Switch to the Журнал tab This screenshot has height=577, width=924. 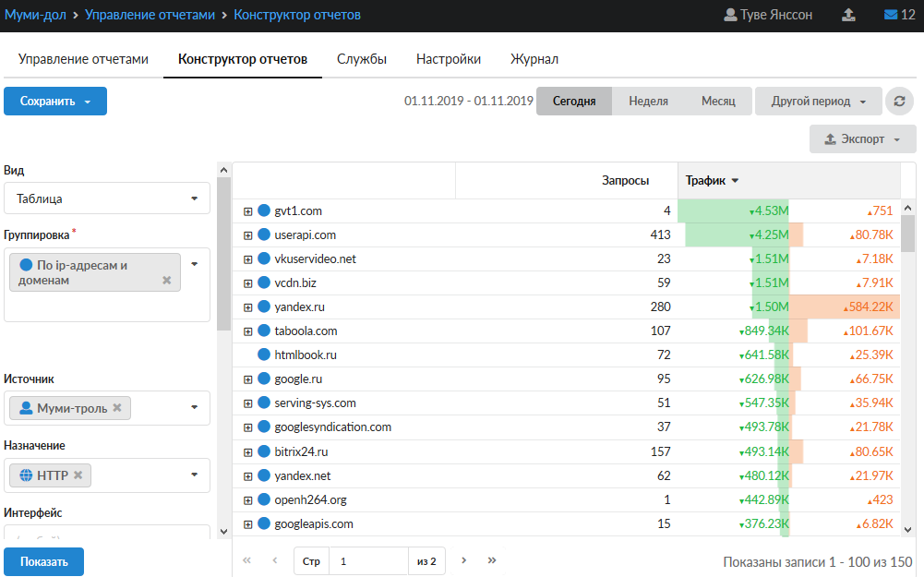coord(534,59)
